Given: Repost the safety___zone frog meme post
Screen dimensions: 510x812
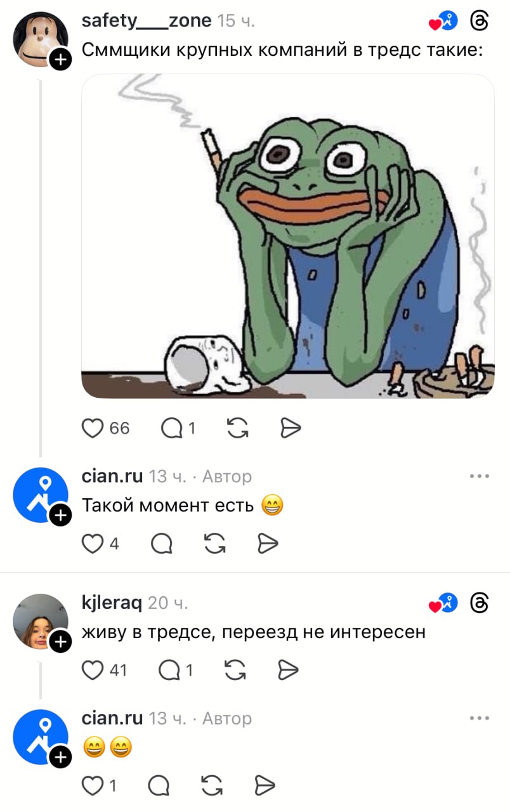Looking at the screenshot, I should [x=237, y=429].
